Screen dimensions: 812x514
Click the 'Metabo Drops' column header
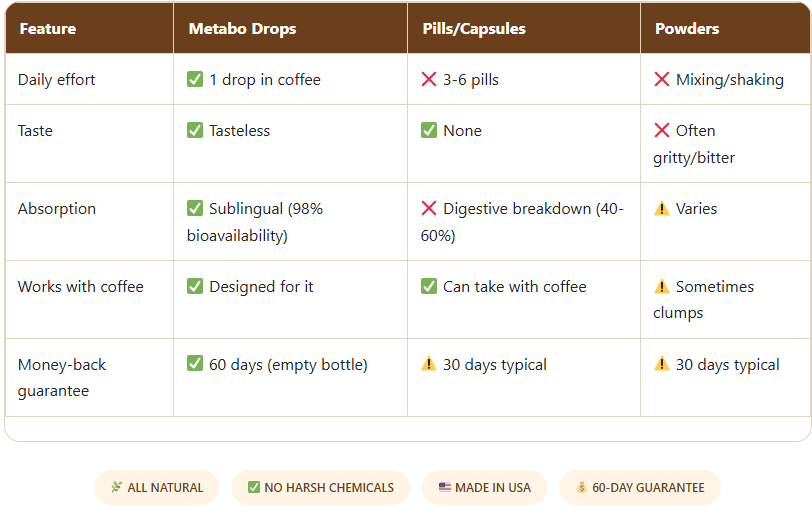pos(242,28)
